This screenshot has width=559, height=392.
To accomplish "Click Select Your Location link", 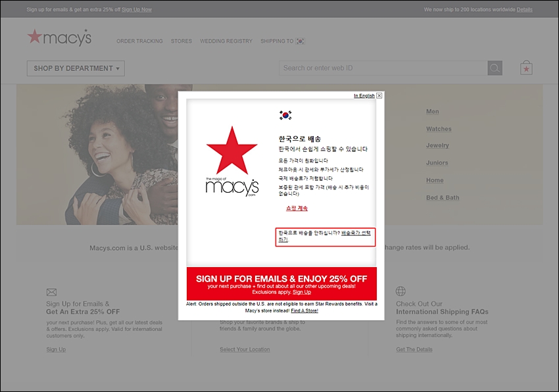I will (245, 349).
